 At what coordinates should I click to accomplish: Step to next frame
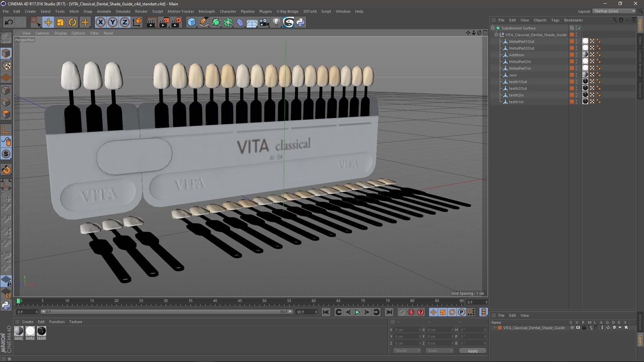point(367,312)
